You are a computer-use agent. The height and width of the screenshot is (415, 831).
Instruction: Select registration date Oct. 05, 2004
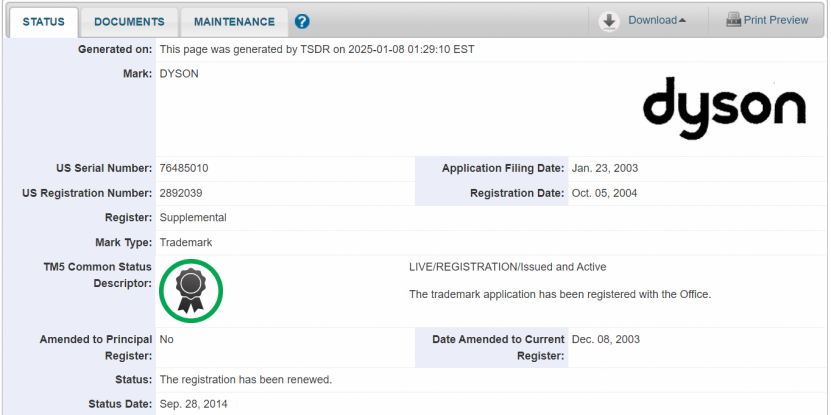pos(604,193)
